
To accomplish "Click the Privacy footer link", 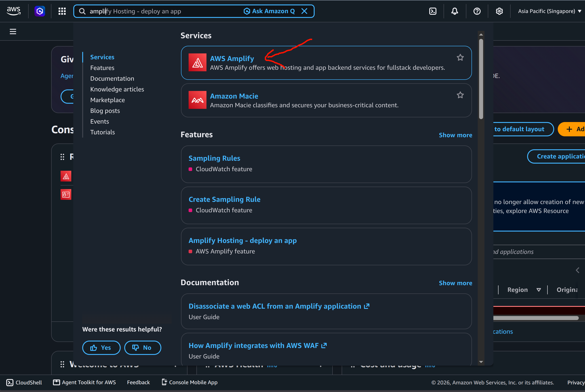I will [576, 382].
